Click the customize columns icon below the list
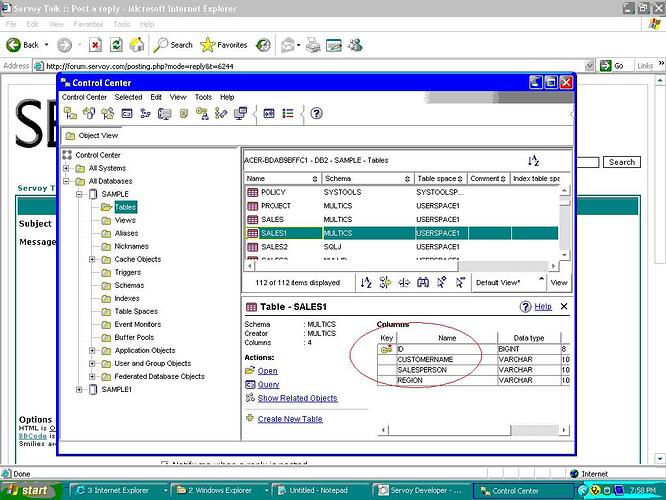Screen dimensions: 666x500 404,282
